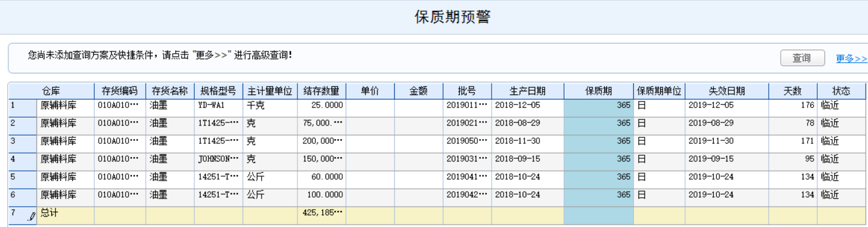Click the 批号 column header
868x227 pixels.
click(467, 91)
